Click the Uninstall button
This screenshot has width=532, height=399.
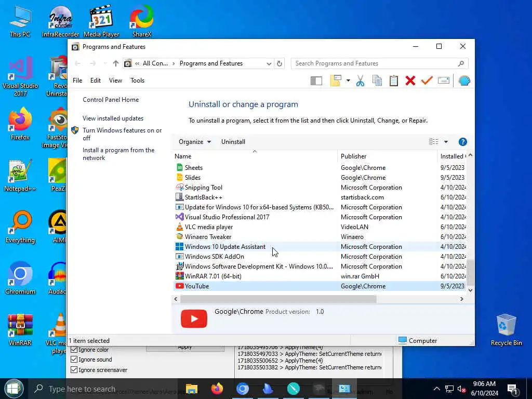coord(233,142)
